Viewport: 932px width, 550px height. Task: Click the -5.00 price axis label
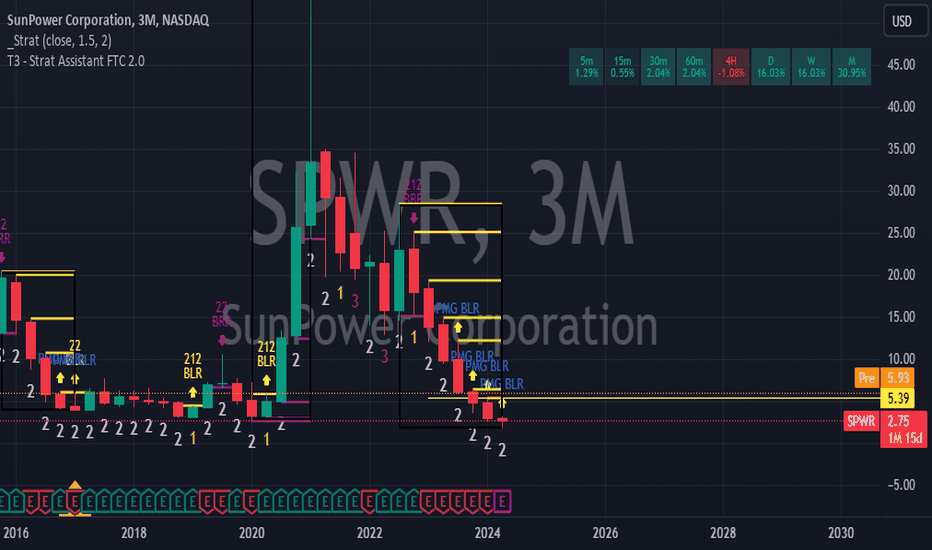900,485
